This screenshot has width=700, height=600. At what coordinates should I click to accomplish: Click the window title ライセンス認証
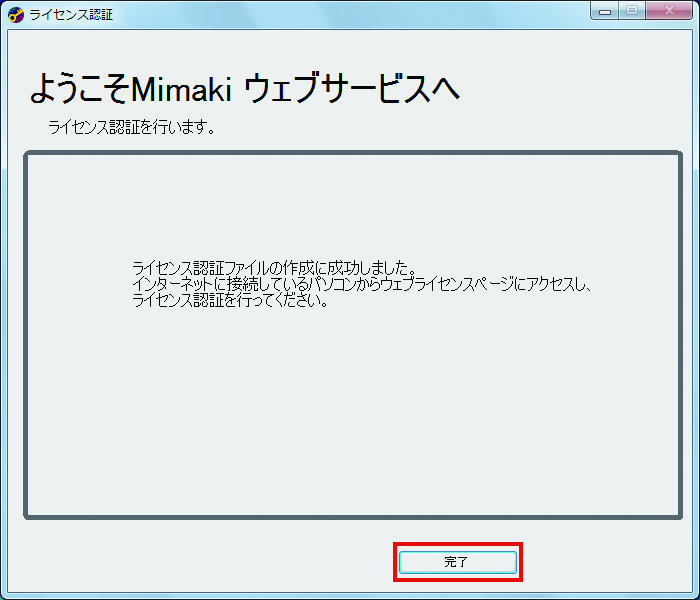coord(71,15)
